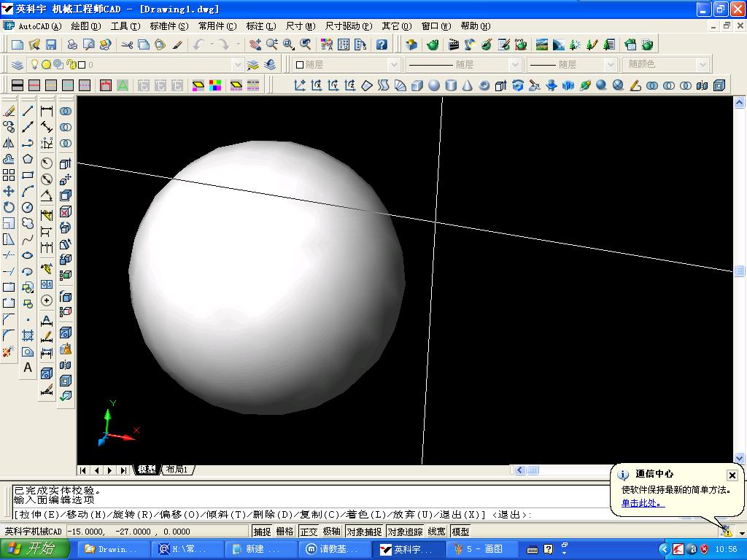Expand the layer name dropdown
Screen dimensions: 747x560
click(237, 65)
